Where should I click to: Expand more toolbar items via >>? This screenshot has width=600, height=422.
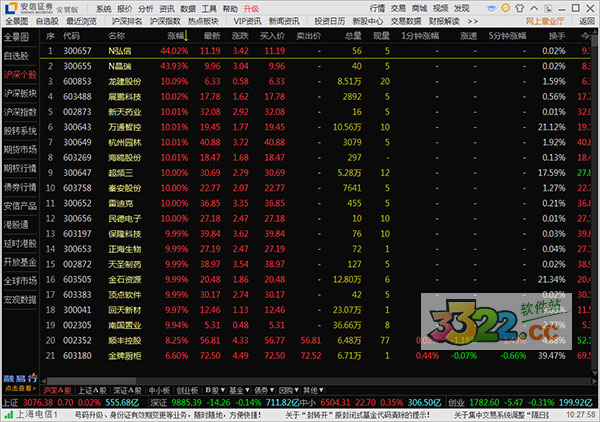(x=473, y=21)
